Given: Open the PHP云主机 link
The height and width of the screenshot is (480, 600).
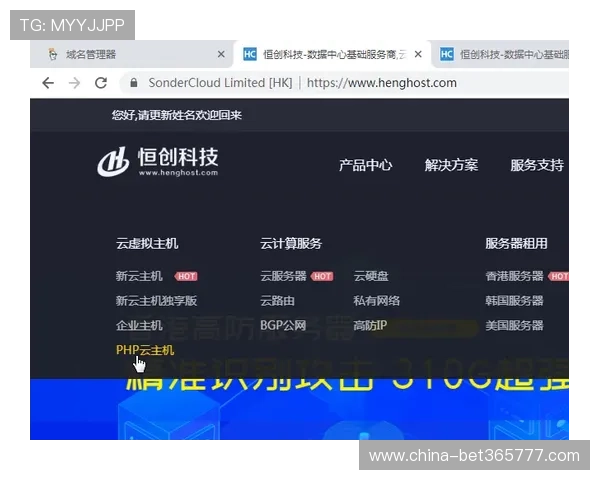Looking at the screenshot, I should tap(145, 350).
